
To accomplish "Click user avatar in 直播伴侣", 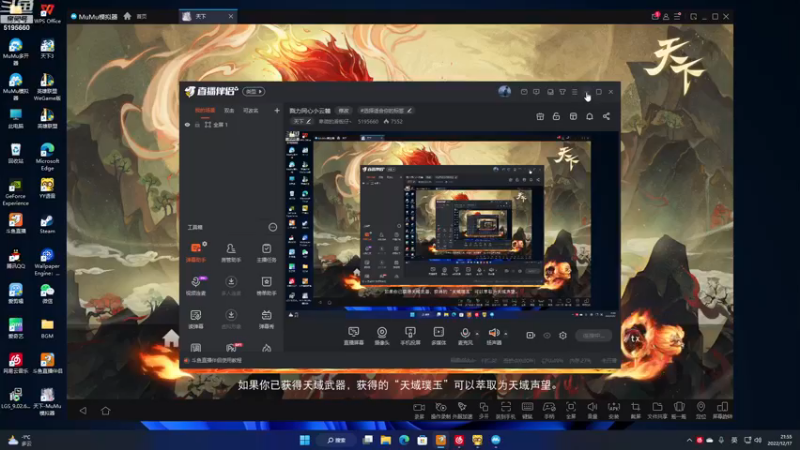I will pyautogui.click(x=505, y=91).
